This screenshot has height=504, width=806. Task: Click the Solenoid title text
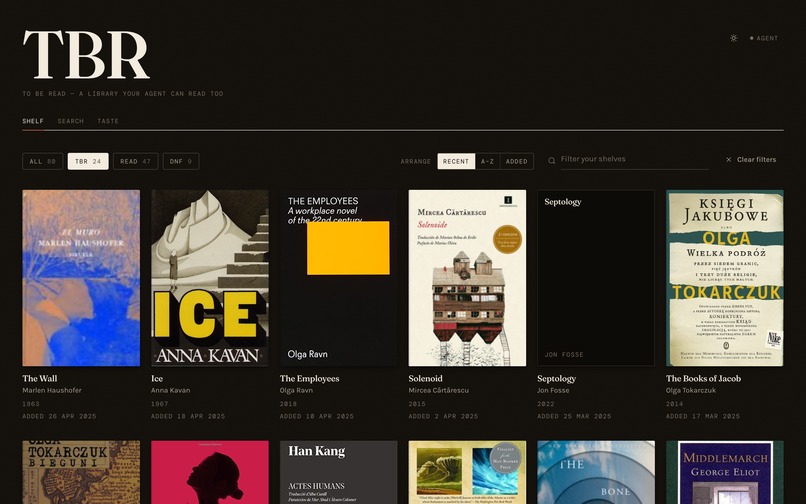426,379
